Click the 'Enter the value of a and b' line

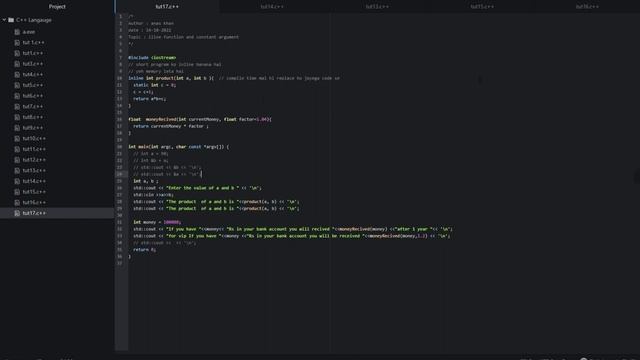(x=197, y=188)
